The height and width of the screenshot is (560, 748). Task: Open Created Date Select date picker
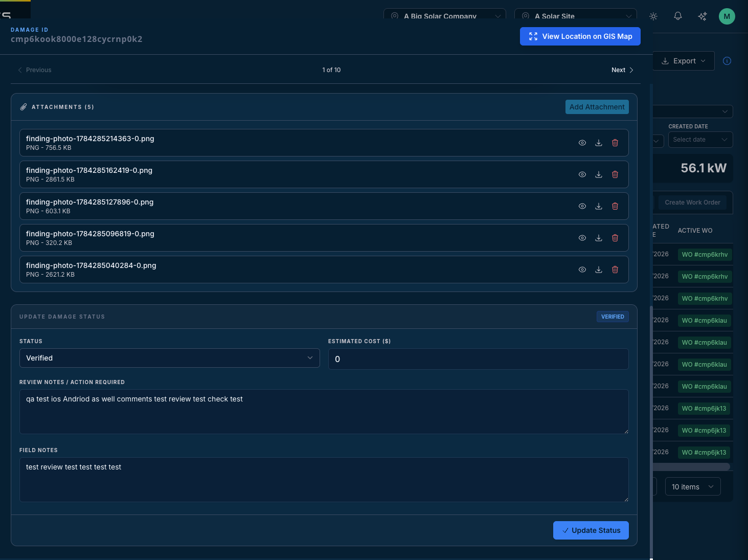pyautogui.click(x=700, y=140)
